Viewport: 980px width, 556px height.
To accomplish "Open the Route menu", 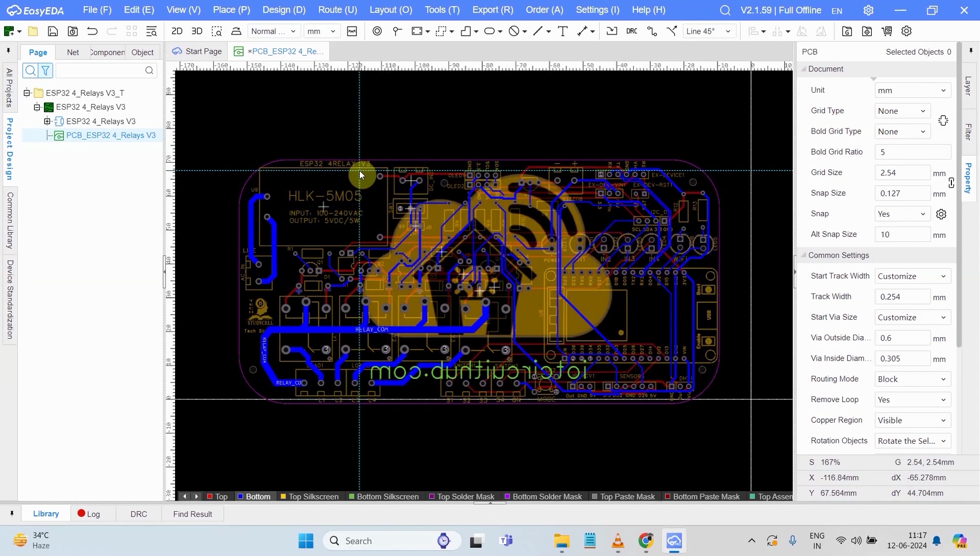I will (x=337, y=10).
